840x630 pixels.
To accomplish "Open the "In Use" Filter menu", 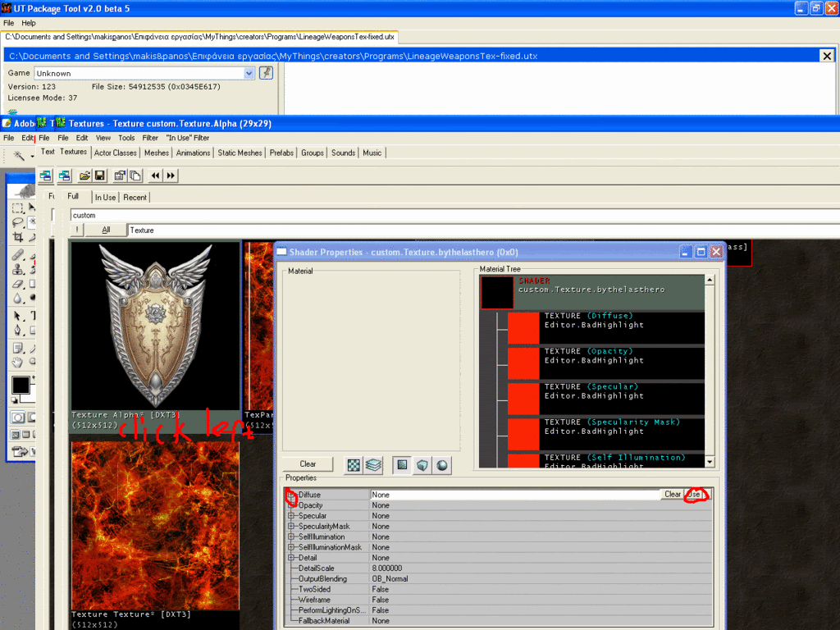I will (x=187, y=138).
